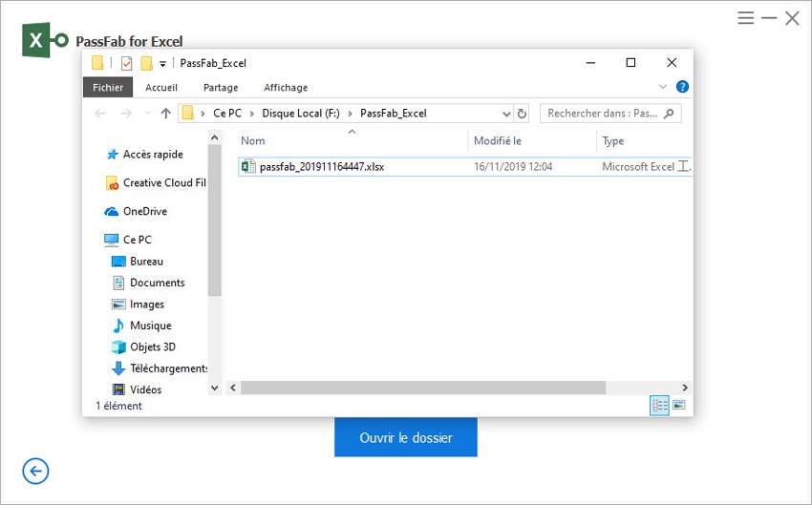The image size is (812, 505).
Task: Open the Fichier menu tab
Action: 108,87
